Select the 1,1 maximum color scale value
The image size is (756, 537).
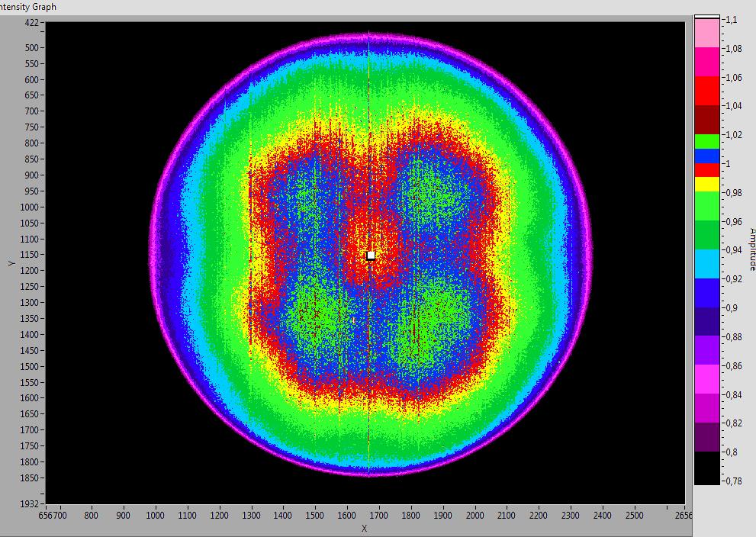click(732, 20)
